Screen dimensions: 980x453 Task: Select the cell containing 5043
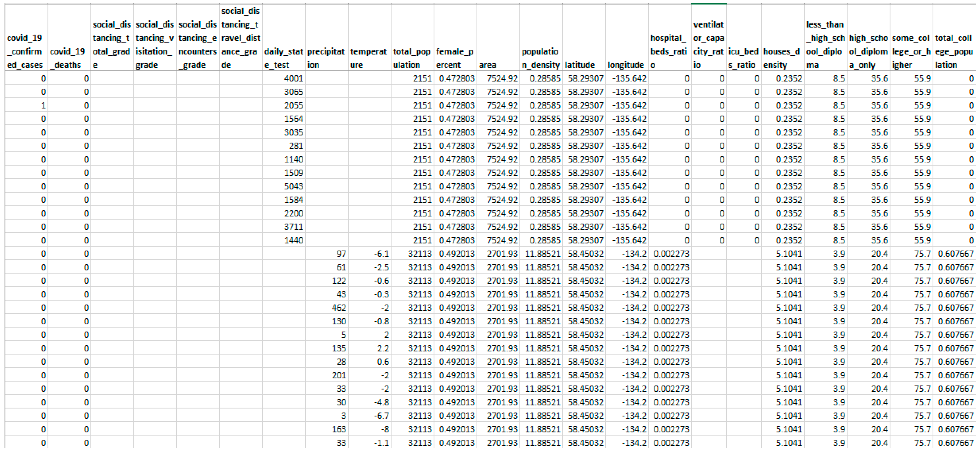click(293, 186)
